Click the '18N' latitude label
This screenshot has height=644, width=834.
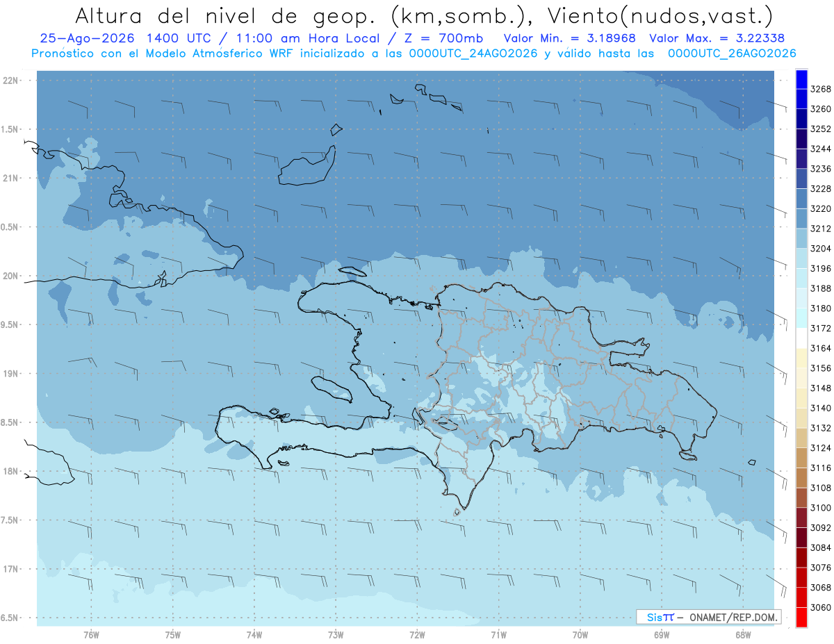(12, 471)
